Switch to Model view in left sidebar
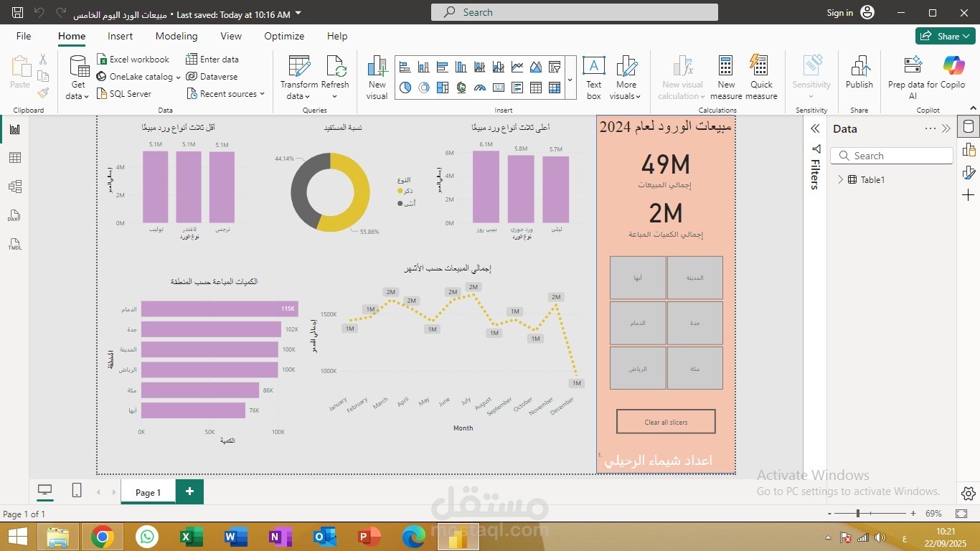980x551 pixels. [14, 187]
